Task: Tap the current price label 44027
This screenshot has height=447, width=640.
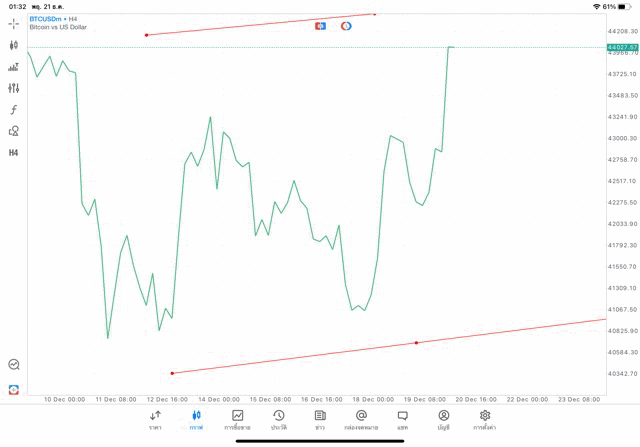Action: 621,47
